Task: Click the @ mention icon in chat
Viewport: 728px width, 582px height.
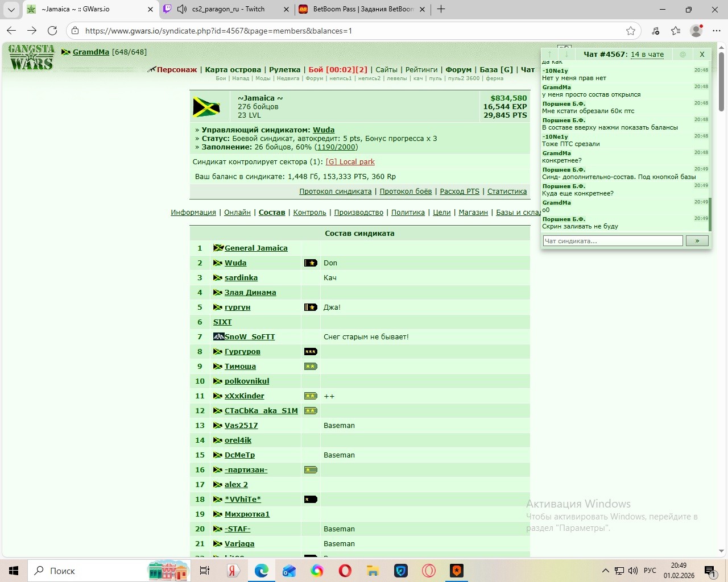Action: [682, 54]
